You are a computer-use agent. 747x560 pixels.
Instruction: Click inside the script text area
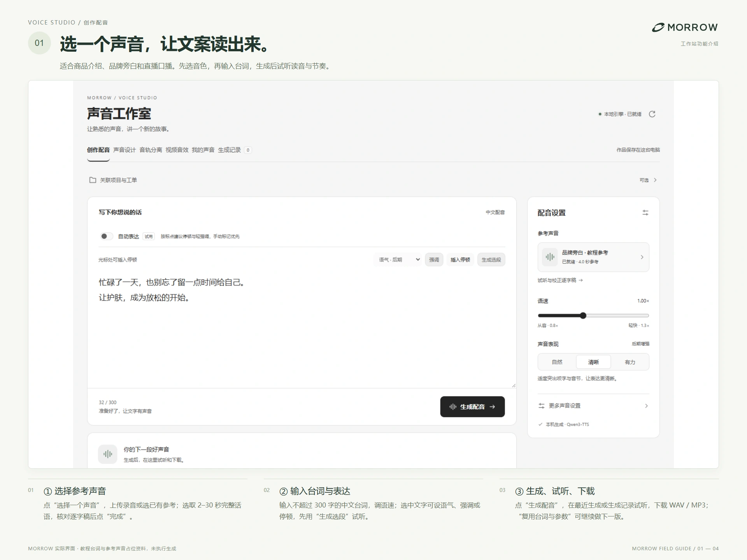tap(302, 329)
